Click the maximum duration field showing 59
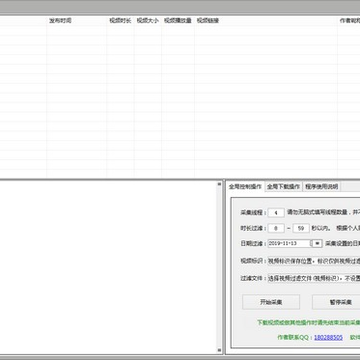360x360 pixels. (301, 228)
